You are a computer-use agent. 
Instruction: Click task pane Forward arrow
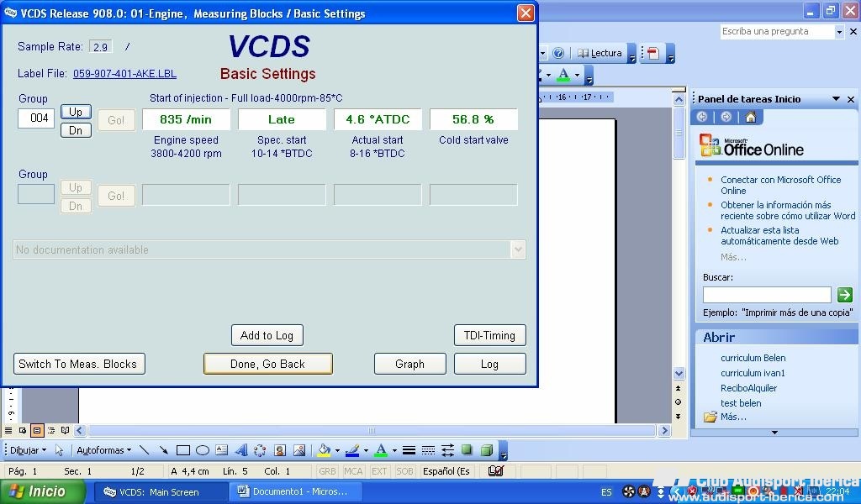[x=726, y=117]
